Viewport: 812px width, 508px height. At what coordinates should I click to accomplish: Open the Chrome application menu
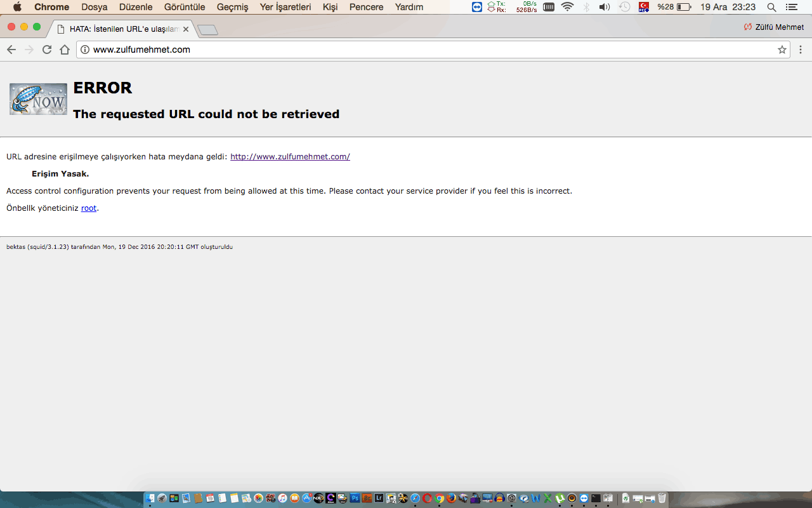click(51, 7)
